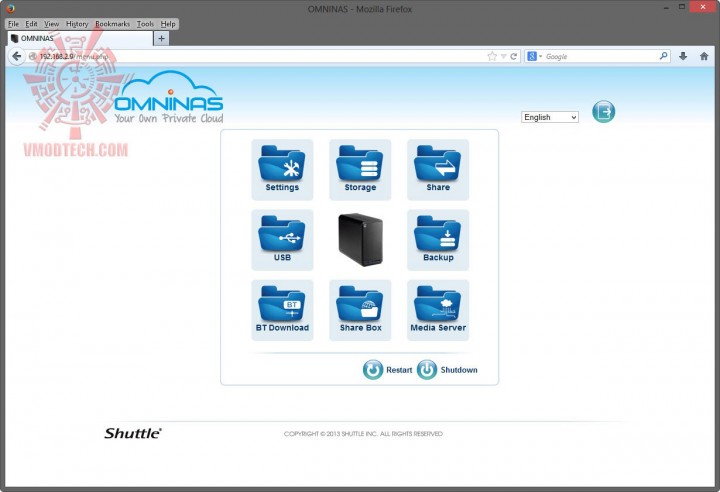Click the Shutdown power icon
720x492 pixels.
click(427, 370)
